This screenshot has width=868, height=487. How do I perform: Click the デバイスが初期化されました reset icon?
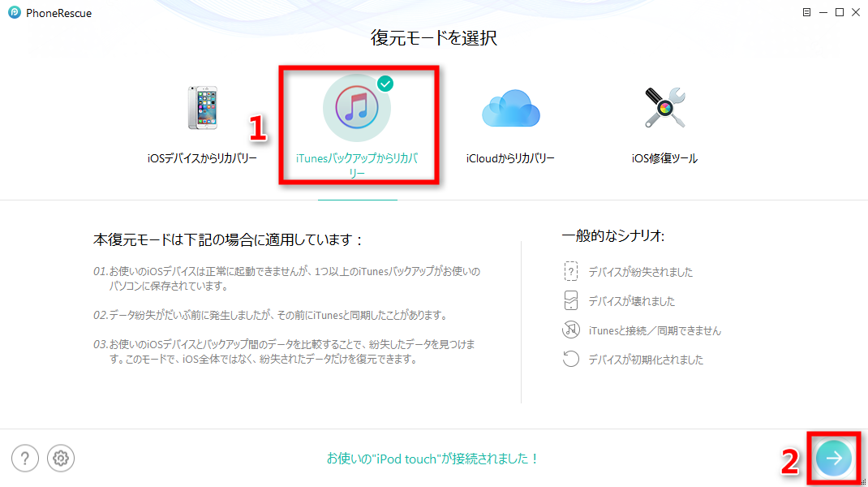coord(571,359)
